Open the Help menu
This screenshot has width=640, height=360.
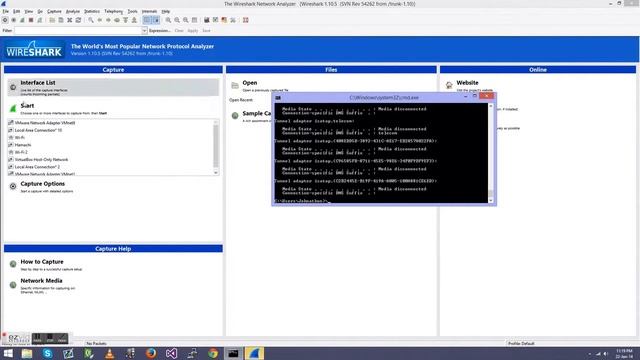tap(165, 11)
